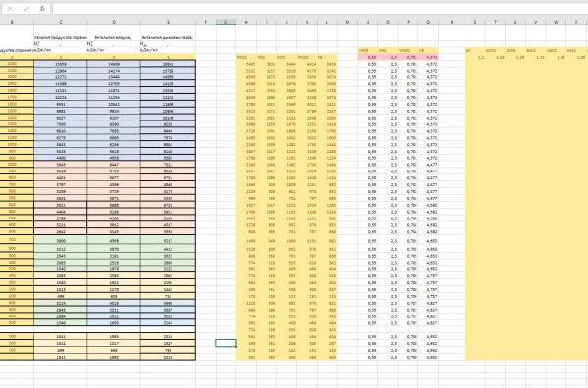Select column D header
Screen dimensions: 588x388
[x=114, y=22]
